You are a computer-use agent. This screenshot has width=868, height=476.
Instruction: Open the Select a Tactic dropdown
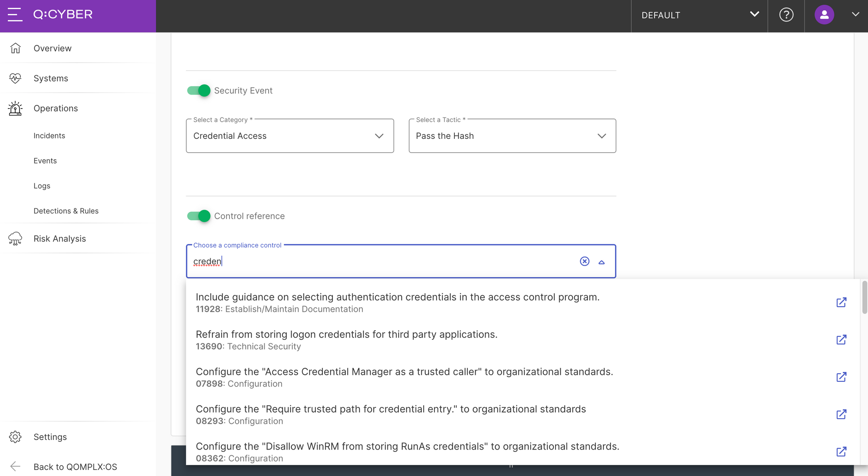click(x=512, y=135)
